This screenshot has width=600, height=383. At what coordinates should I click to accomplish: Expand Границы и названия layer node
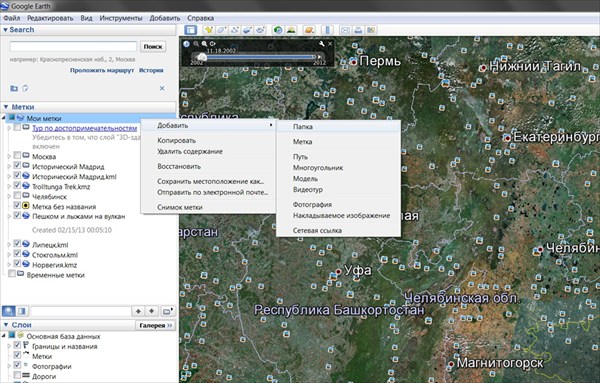point(10,346)
